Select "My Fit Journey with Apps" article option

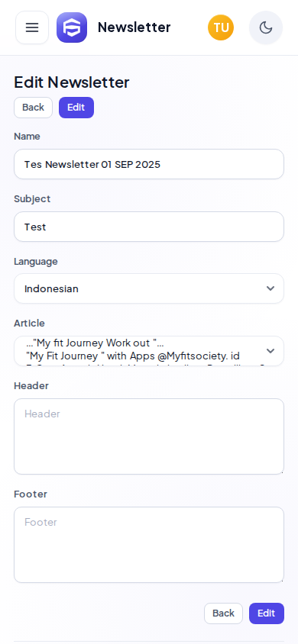pos(133,356)
